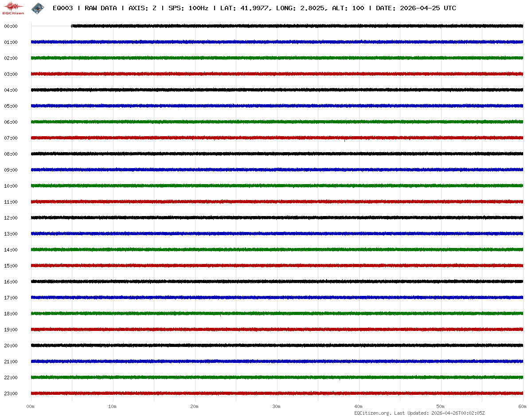Click where the 00:00 black trace begins
The height and width of the screenshot is (417, 532).
72,26
